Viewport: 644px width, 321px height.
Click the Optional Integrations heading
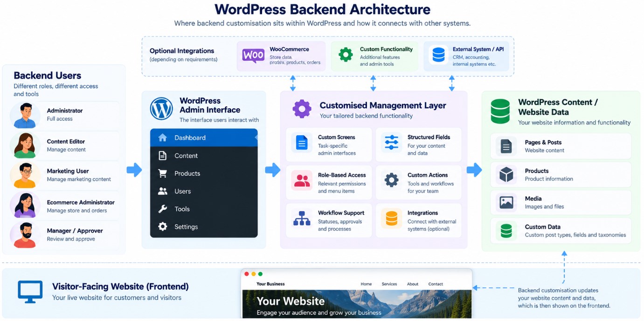pos(182,51)
